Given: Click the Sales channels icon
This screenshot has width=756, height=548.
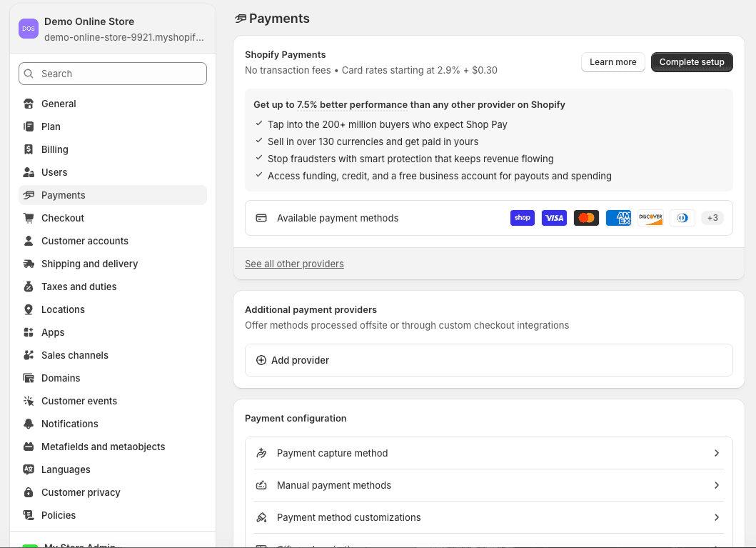Looking at the screenshot, I should (29, 355).
